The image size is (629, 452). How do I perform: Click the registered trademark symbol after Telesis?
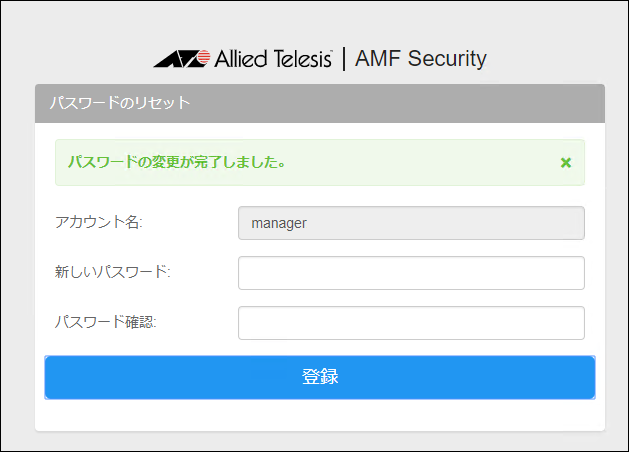330,51
